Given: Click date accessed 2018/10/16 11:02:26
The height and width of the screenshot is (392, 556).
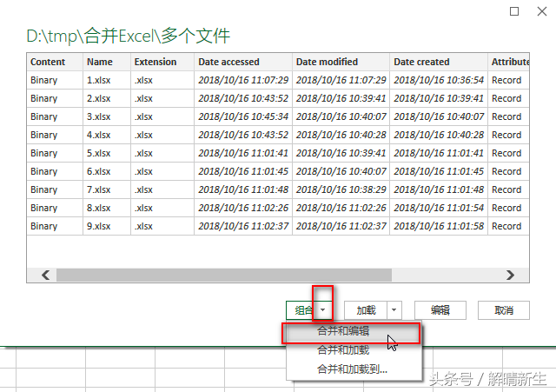Looking at the screenshot, I should pyautogui.click(x=243, y=208).
